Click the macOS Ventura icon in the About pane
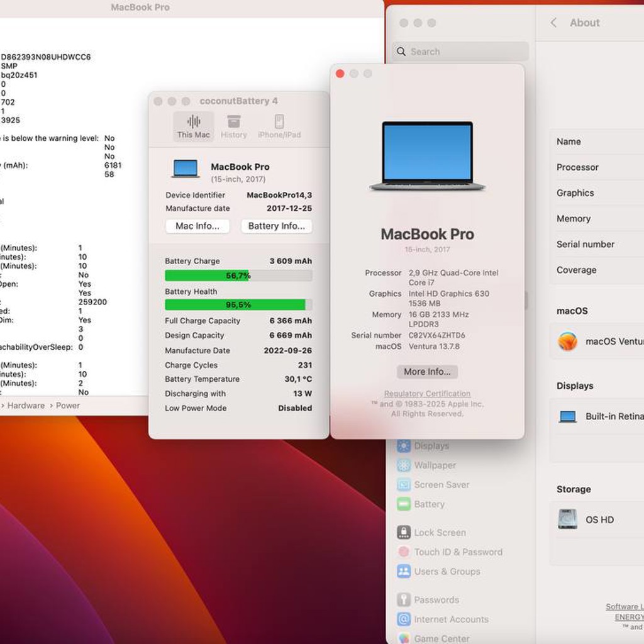This screenshot has width=644, height=644. coord(568,341)
